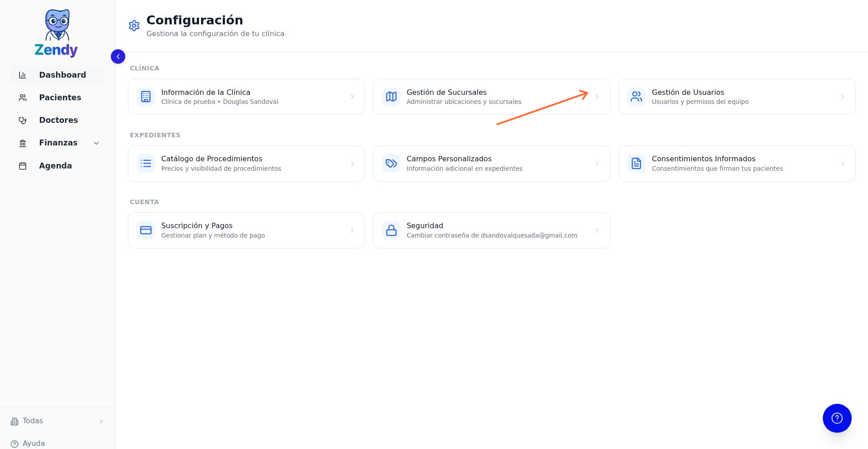868x449 pixels.
Task: Open Catálogo de Procedimientos settings
Action: coord(246,163)
